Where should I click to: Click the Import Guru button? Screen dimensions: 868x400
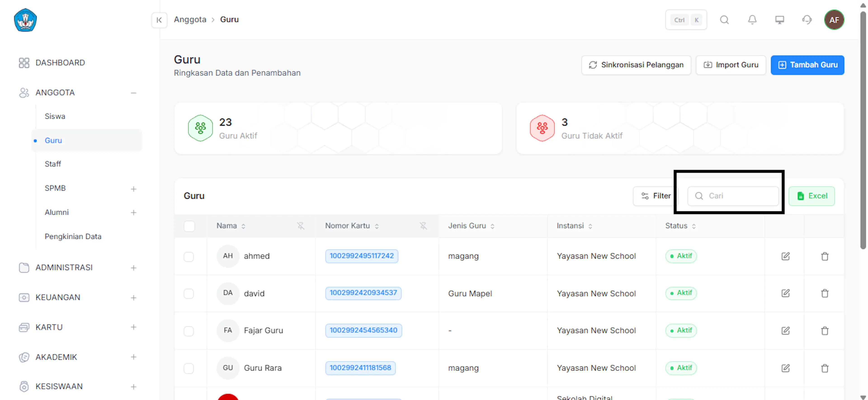pos(731,65)
